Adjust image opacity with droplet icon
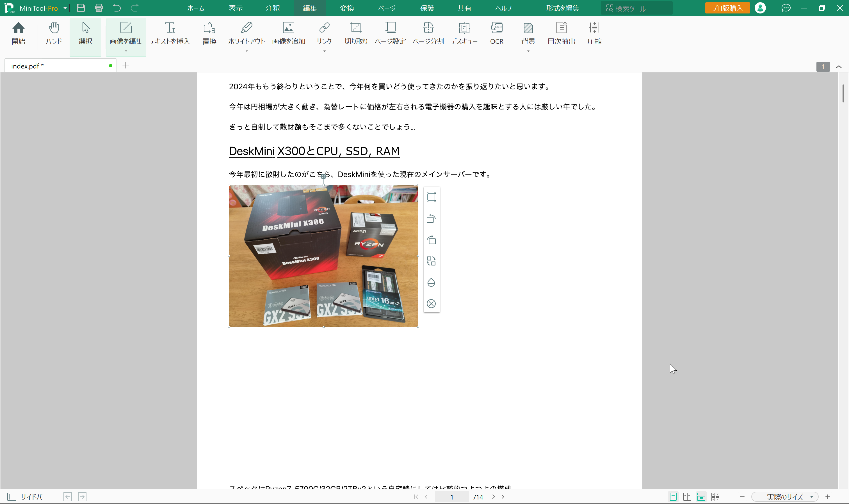 click(x=431, y=282)
